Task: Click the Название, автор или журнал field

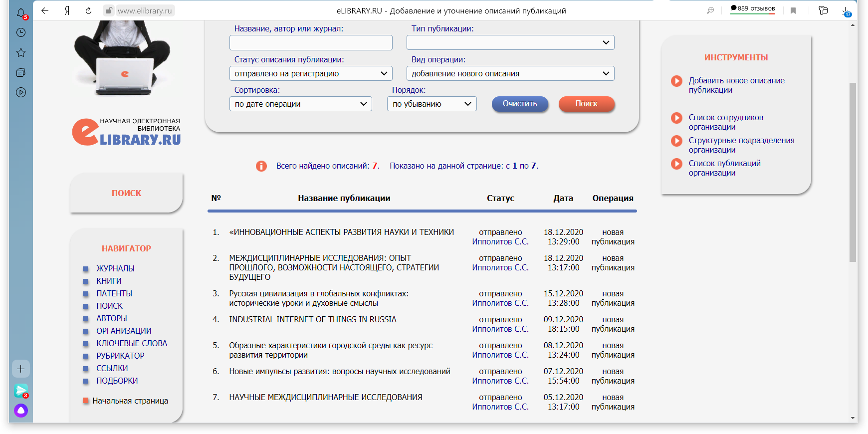Action: point(310,43)
